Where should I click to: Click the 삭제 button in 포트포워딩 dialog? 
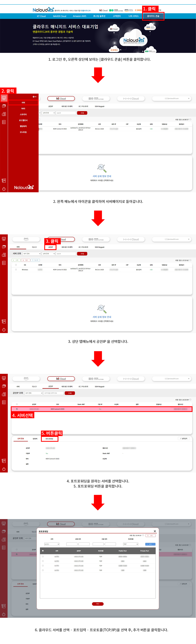click(151, 535)
